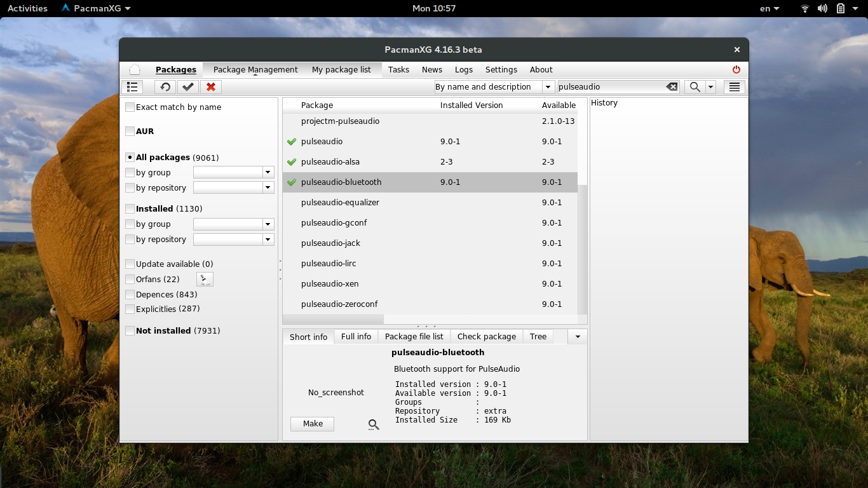Check the Not installed filter
Image resolution: width=868 pixels, height=488 pixels.
[x=130, y=331]
